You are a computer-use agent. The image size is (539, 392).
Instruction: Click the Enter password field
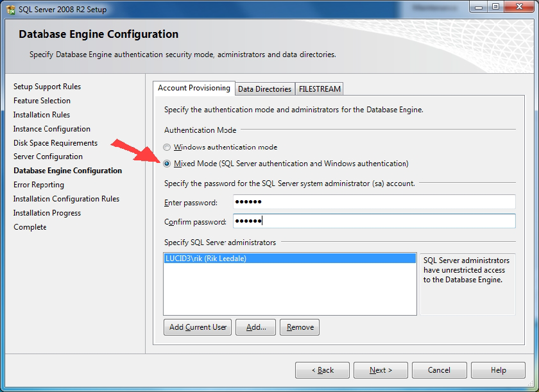pos(374,201)
